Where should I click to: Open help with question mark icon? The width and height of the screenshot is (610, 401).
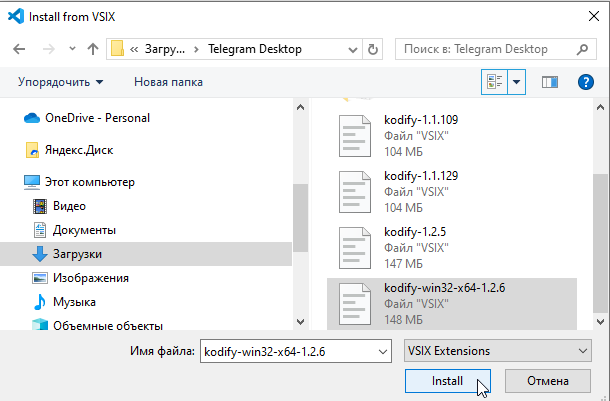point(586,82)
